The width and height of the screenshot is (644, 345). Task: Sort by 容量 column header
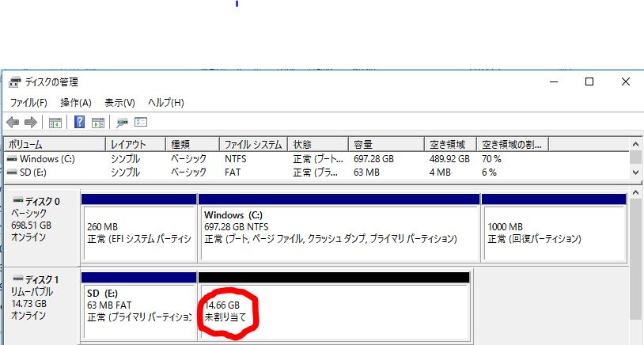click(x=386, y=145)
